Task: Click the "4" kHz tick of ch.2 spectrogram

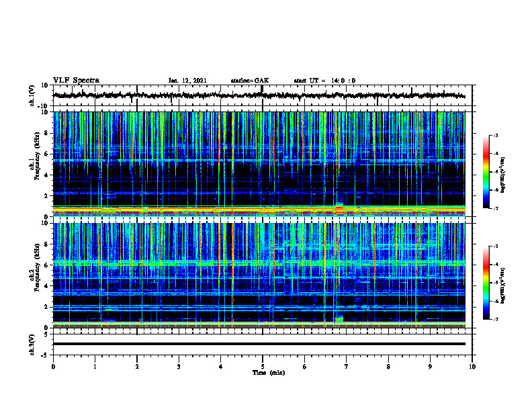Action: [46, 286]
